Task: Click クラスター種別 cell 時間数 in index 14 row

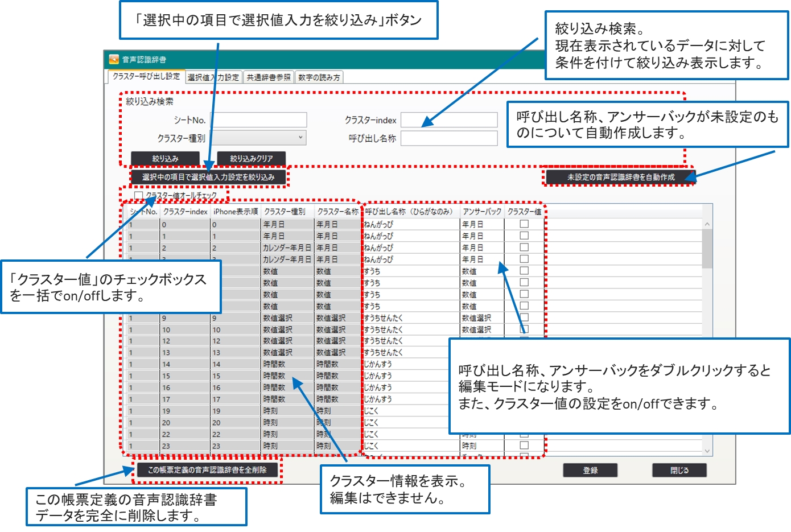Action: (x=287, y=364)
